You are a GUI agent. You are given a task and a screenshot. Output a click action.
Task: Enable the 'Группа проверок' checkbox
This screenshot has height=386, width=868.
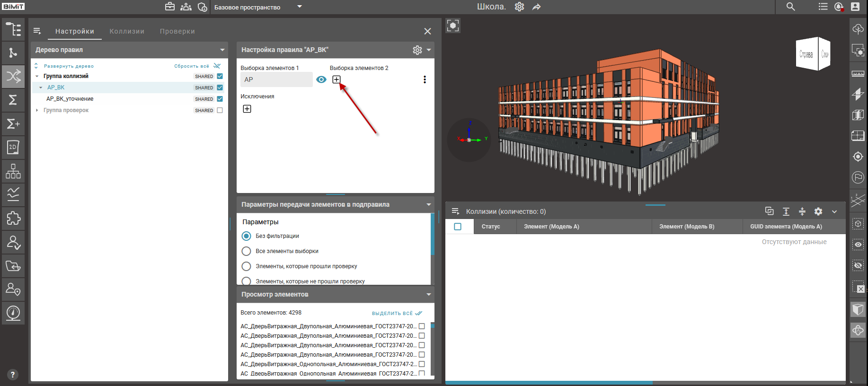click(220, 110)
